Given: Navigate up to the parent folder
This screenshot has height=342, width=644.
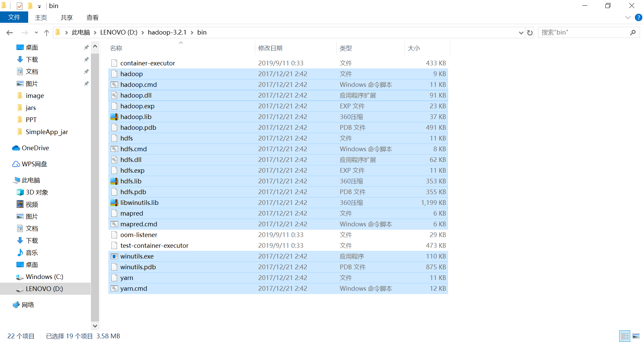Looking at the screenshot, I should click(x=46, y=32).
